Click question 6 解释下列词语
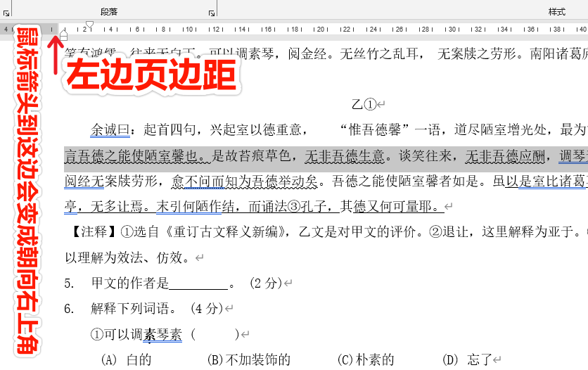Viewport: 588px width, 370px height. [129, 309]
